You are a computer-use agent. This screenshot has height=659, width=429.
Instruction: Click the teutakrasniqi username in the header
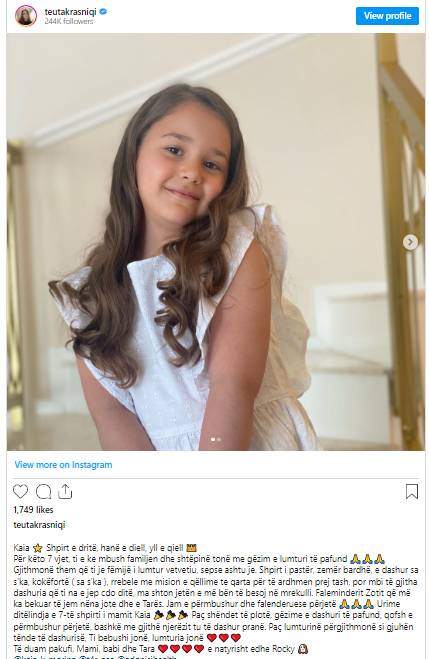coord(71,12)
